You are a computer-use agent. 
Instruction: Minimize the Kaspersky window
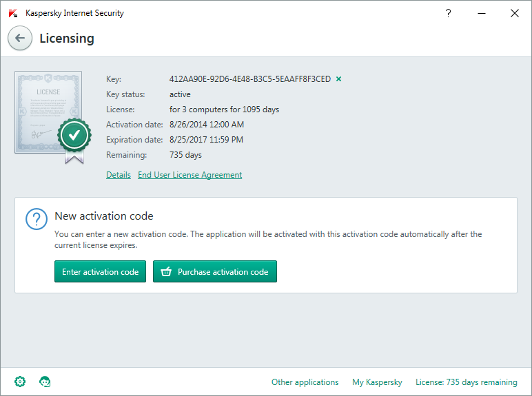point(482,13)
